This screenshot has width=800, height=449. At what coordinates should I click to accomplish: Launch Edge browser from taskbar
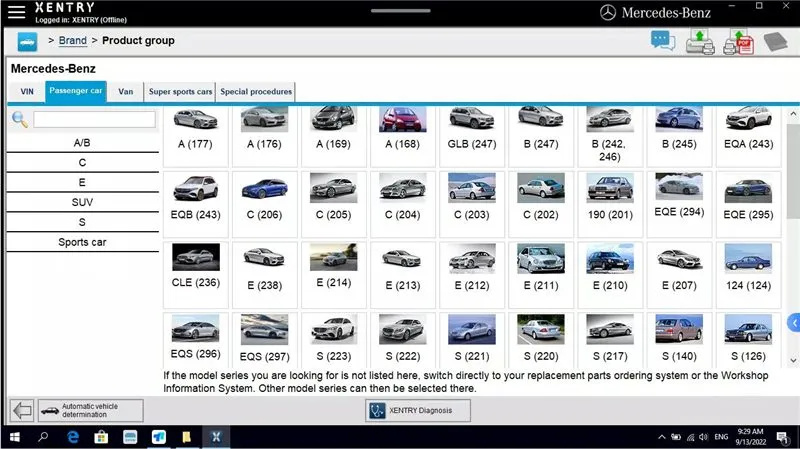[73, 437]
